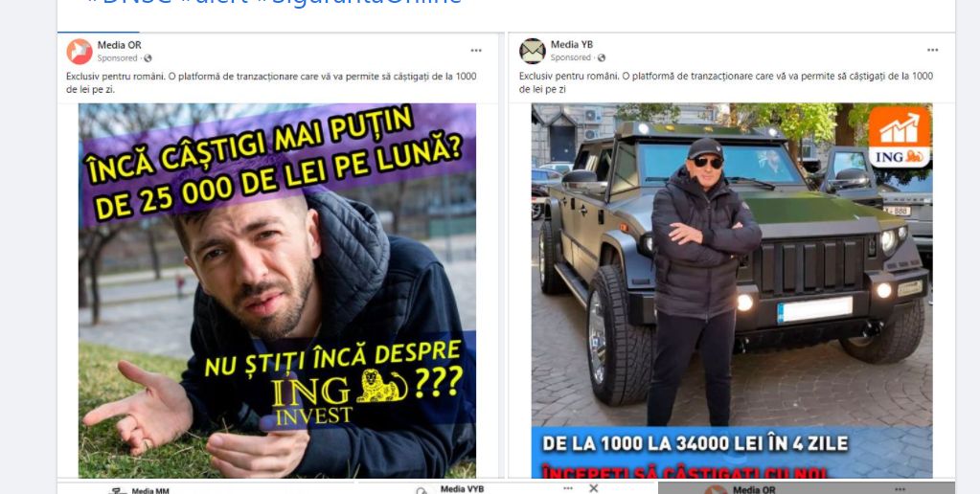The image size is (980, 494).
Task: Open the ING Invest ad image with the bearded man
Action: [277, 290]
